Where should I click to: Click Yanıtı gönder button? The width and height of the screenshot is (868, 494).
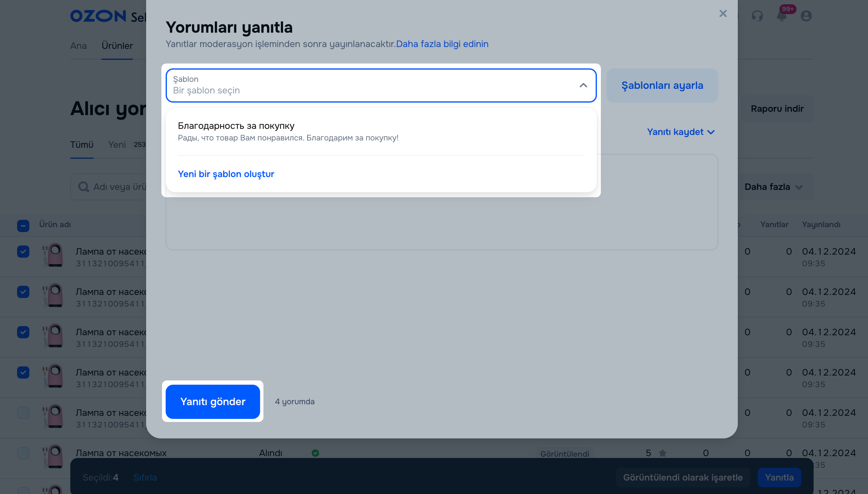click(213, 402)
